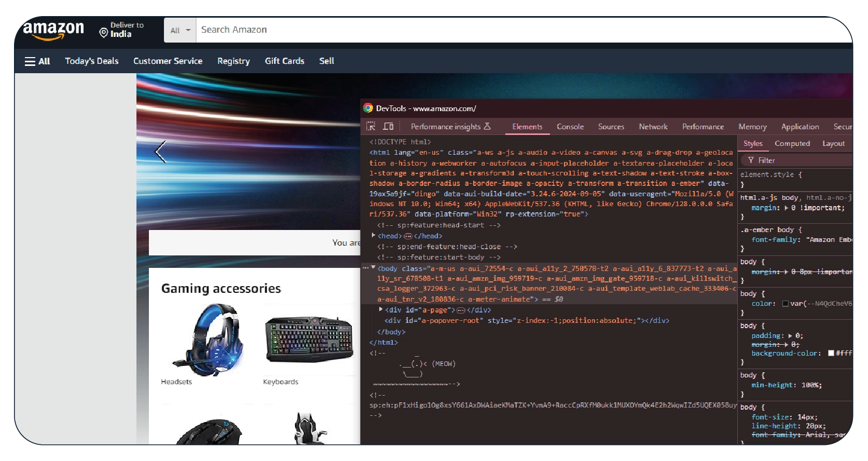Click the Headsets label
The image size is (868, 461).
pyautogui.click(x=176, y=382)
